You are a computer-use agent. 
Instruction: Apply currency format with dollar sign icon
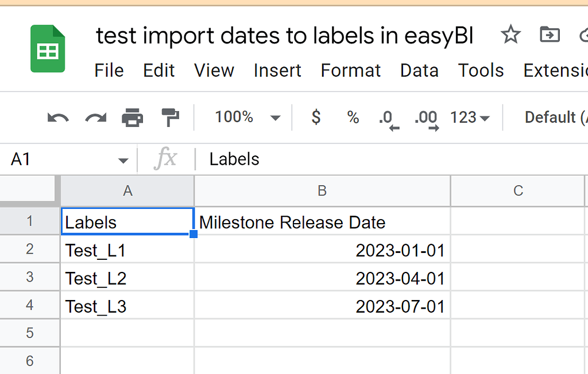(x=315, y=117)
